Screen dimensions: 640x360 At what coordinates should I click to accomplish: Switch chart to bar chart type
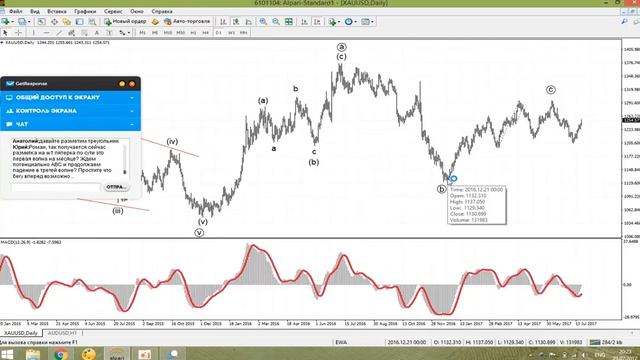[x=223, y=22]
